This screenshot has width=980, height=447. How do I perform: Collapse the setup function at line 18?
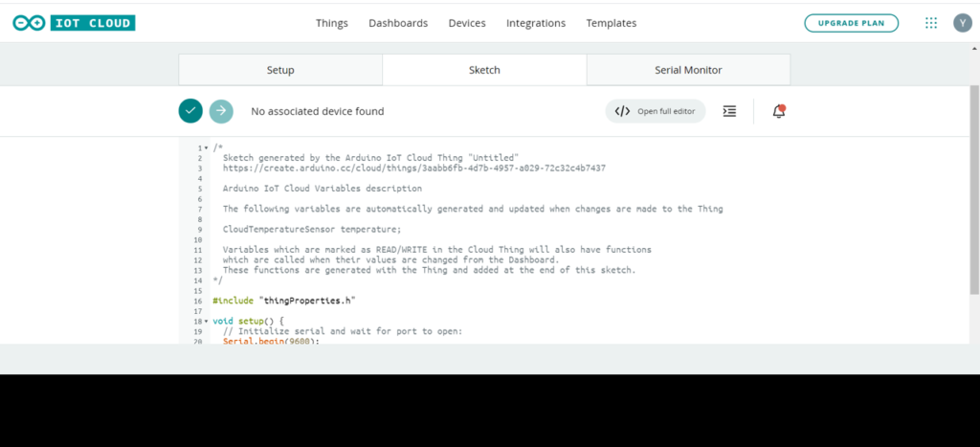coord(206,321)
